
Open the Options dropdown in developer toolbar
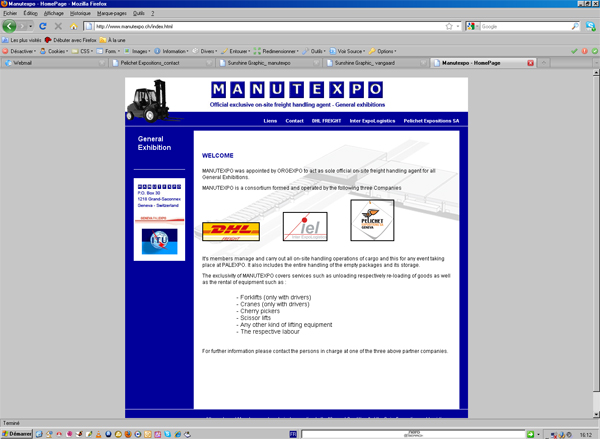point(383,51)
